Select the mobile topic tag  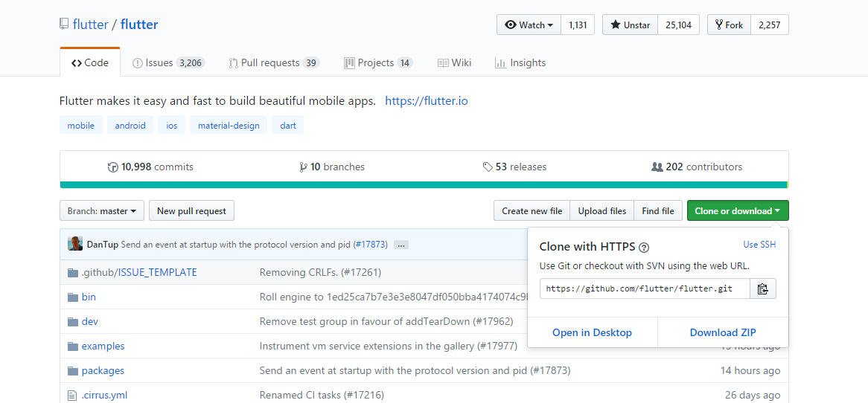click(81, 125)
